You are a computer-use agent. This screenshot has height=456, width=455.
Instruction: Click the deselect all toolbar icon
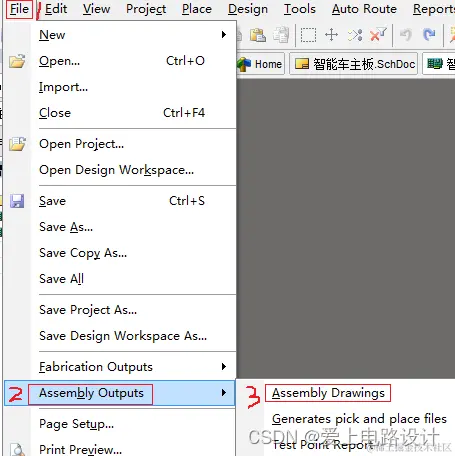355,35
